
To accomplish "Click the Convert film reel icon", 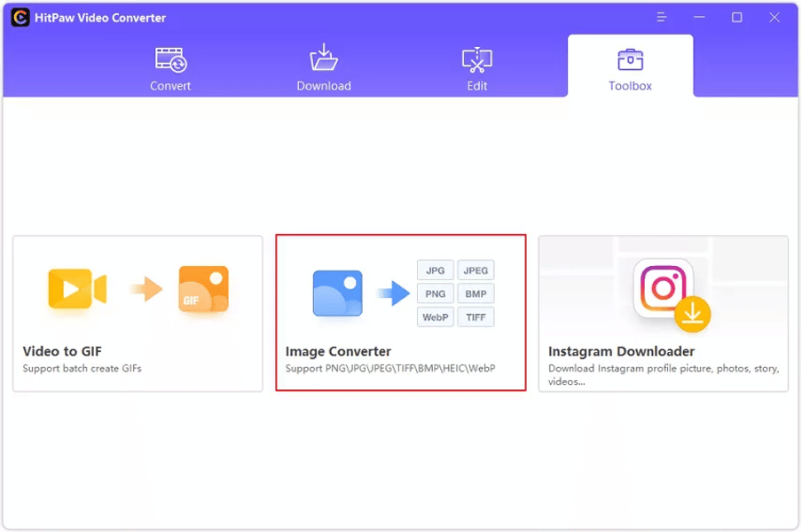I will click(170, 59).
